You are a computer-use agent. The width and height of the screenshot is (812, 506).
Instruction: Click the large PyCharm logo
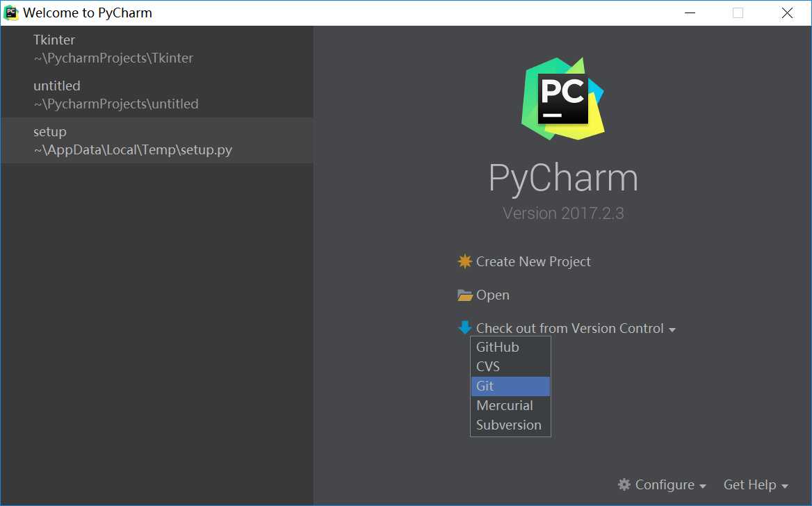pos(563,99)
